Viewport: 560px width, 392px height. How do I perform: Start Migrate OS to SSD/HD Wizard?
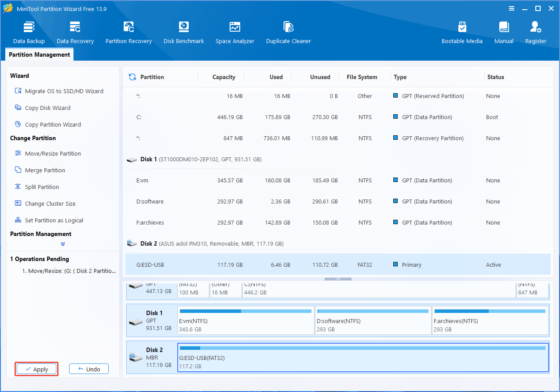coord(59,91)
